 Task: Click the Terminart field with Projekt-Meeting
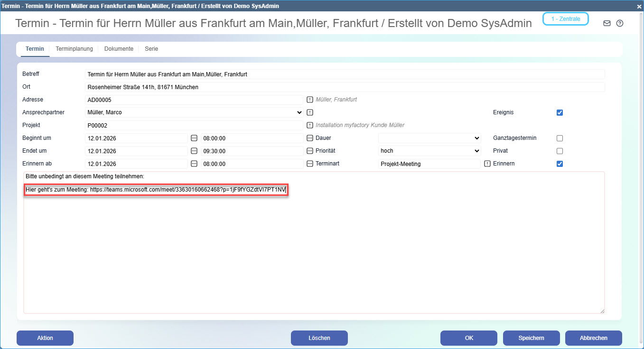click(x=429, y=164)
